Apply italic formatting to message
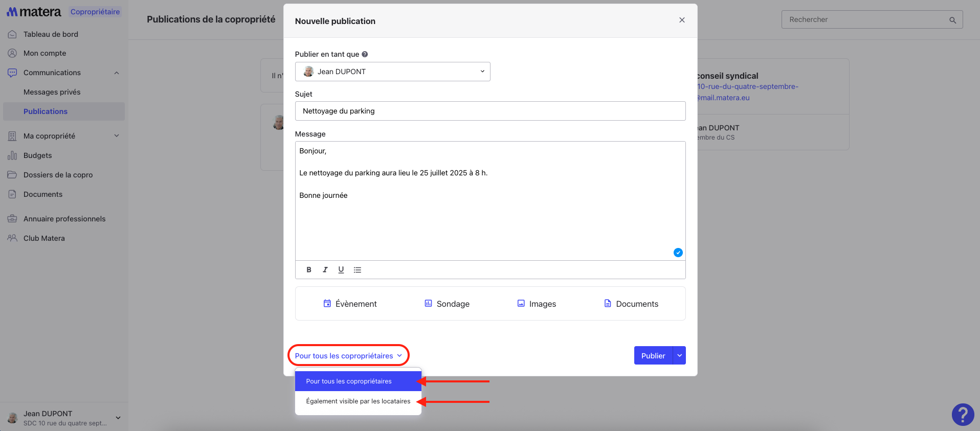 pyautogui.click(x=325, y=270)
